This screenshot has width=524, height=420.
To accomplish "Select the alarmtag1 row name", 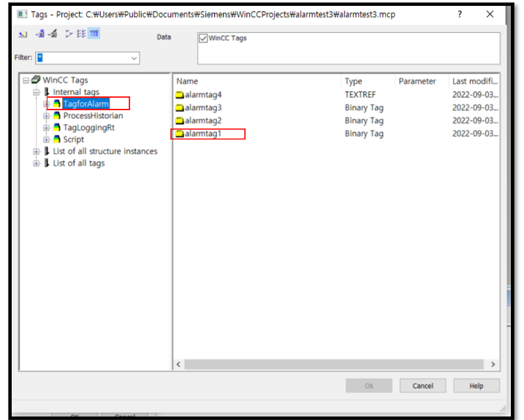I will pos(203,134).
